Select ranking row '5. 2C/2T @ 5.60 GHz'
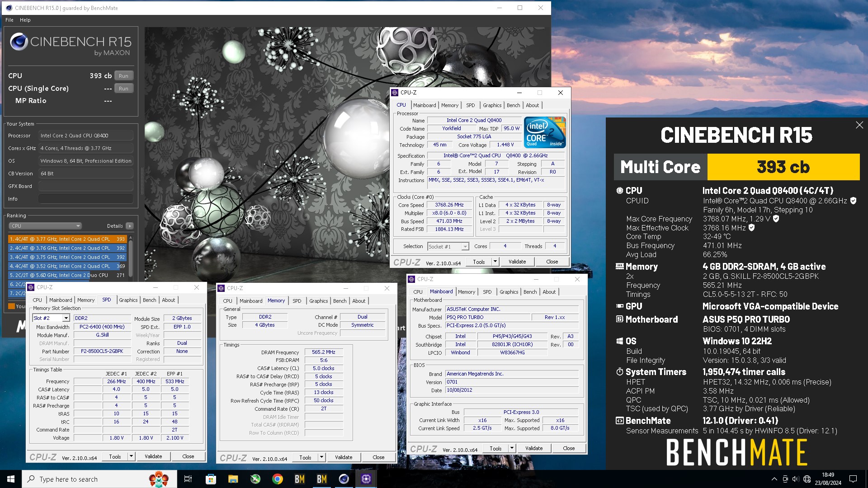 [x=67, y=275]
